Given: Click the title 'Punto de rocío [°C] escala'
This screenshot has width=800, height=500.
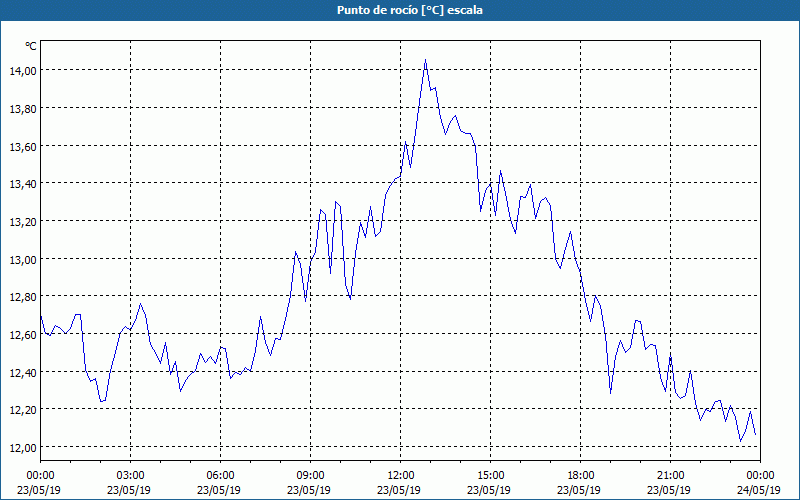Looking at the screenshot, I should pyautogui.click(x=410, y=10).
